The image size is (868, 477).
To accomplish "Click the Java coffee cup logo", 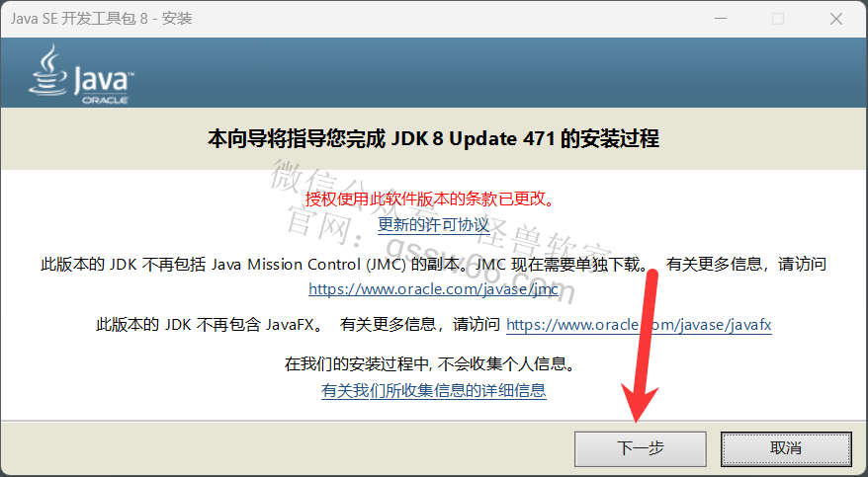I will coord(48,70).
